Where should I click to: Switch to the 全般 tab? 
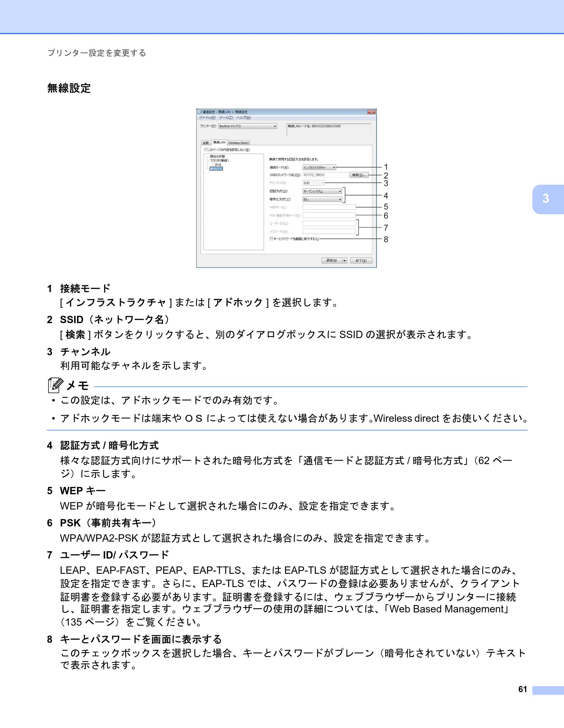coord(206,143)
